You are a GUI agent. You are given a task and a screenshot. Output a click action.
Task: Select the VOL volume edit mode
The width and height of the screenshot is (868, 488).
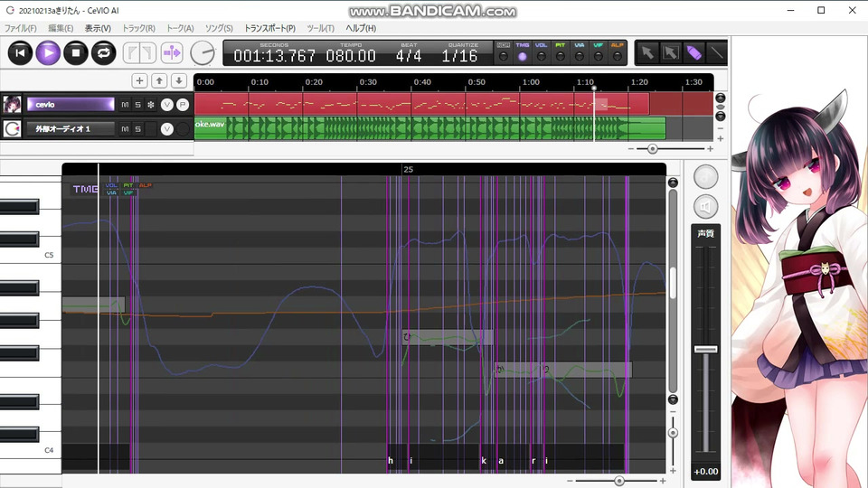click(542, 56)
